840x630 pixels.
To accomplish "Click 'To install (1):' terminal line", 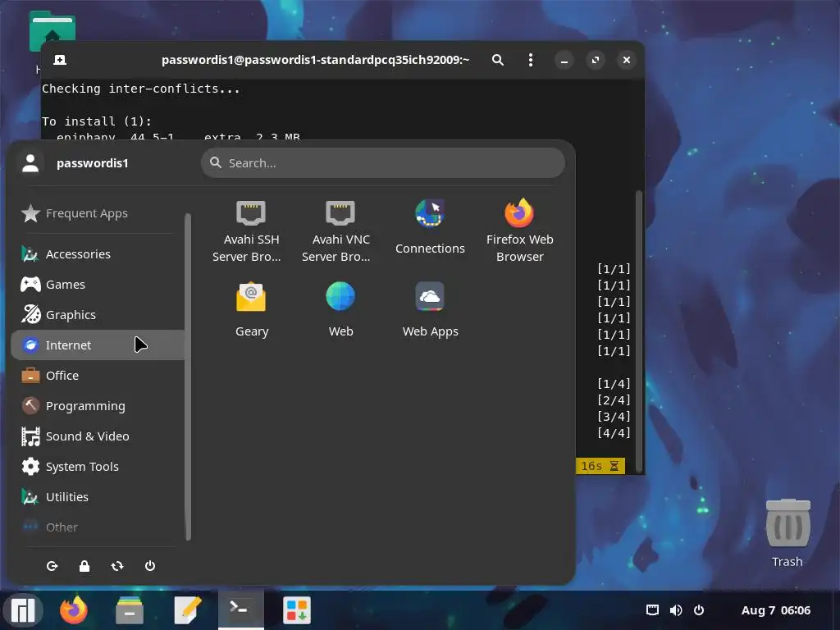I will coord(97,121).
